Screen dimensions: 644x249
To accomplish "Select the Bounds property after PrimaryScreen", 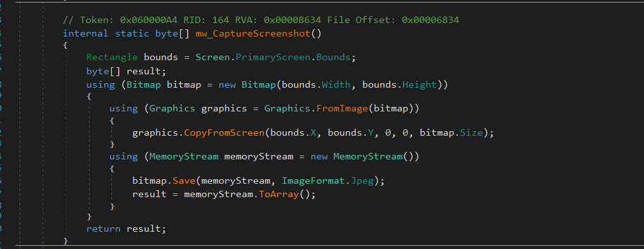I will coord(333,58).
